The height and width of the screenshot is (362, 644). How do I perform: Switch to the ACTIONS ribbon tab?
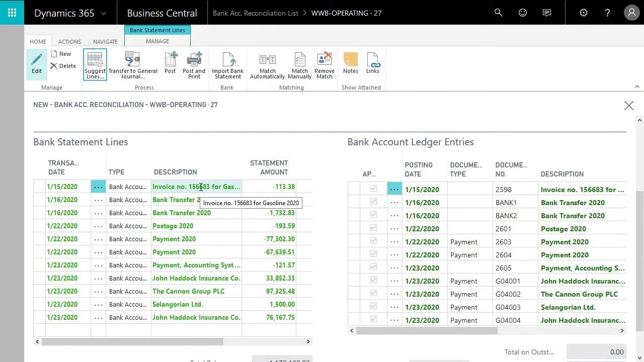pos(69,42)
